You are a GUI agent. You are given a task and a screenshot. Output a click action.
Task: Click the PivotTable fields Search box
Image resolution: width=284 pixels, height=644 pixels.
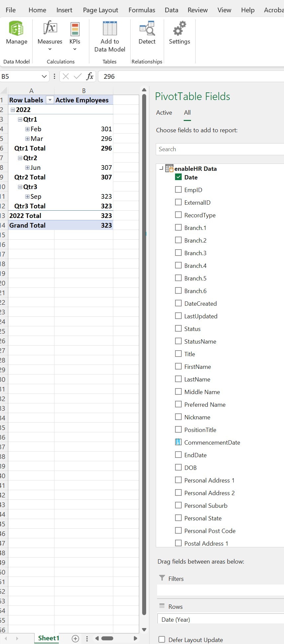(220, 149)
